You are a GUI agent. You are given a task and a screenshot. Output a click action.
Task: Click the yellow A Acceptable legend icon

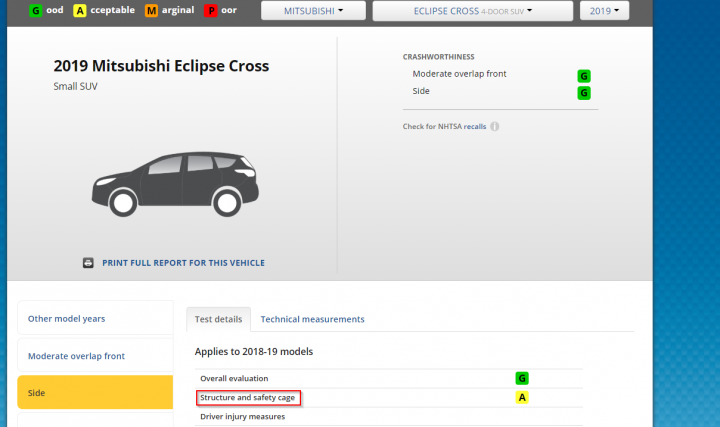79,11
